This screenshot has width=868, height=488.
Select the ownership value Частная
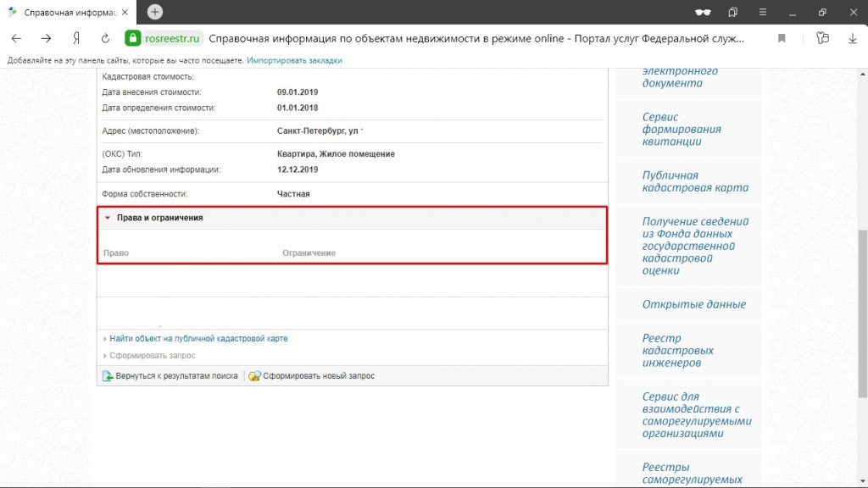click(293, 194)
